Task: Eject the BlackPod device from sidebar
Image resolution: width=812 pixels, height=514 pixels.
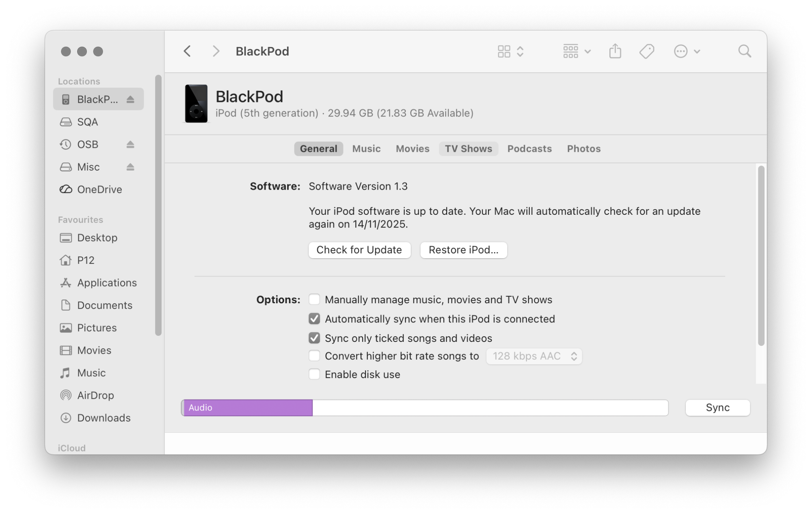Action: 131,99
